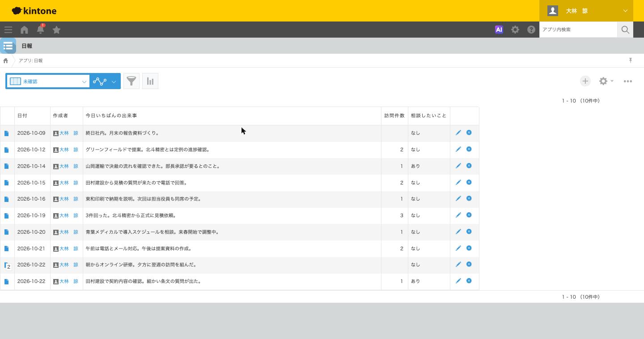The width and height of the screenshot is (644, 339).
Task: Click the kintone logo
Action: (34, 11)
